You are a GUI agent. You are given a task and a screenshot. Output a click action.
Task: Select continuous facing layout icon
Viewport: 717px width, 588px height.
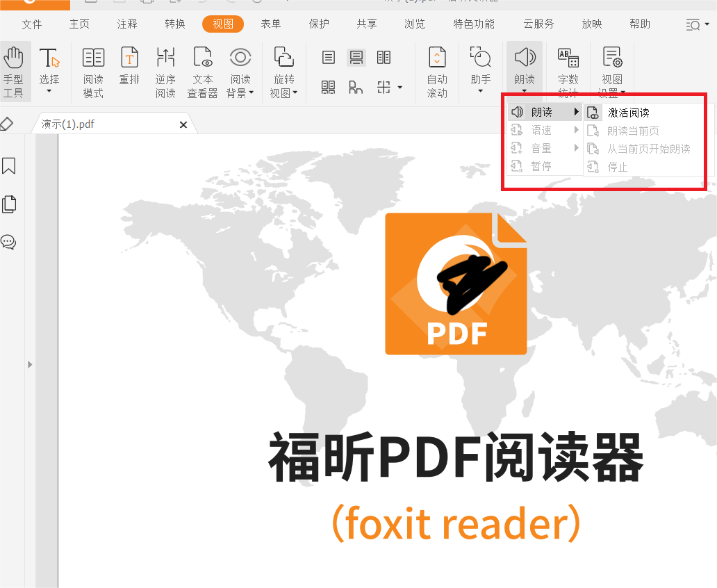(x=329, y=87)
